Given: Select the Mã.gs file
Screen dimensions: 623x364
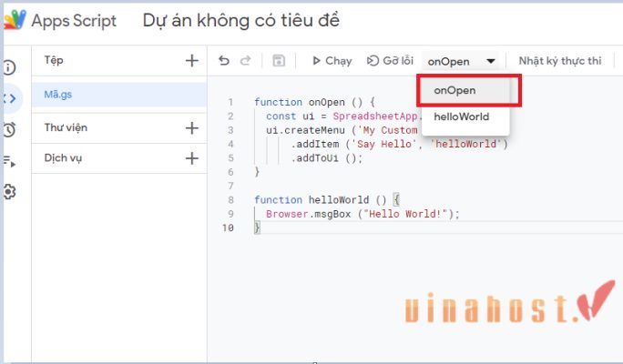Looking at the screenshot, I should point(119,95).
